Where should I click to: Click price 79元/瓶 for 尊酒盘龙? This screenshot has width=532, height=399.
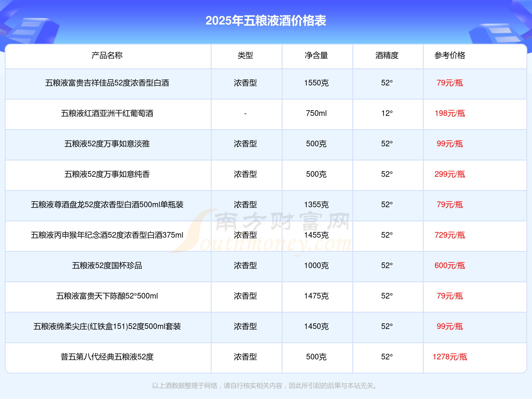point(450,205)
